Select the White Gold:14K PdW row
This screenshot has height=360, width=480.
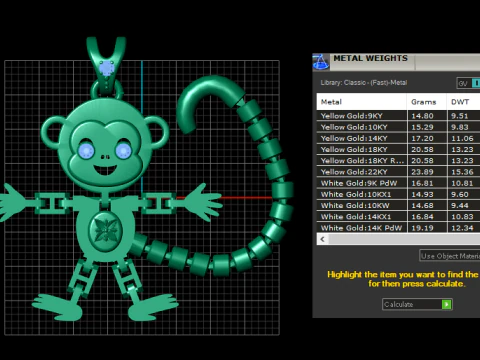(x=398, y=228)
